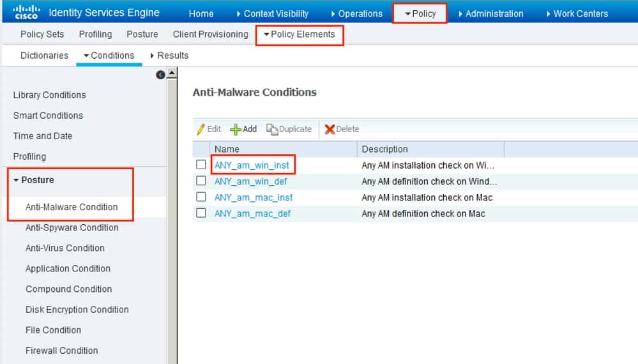
Task: Collapse sidebar with round arrow icon
Action: click(x=160, y=75)
